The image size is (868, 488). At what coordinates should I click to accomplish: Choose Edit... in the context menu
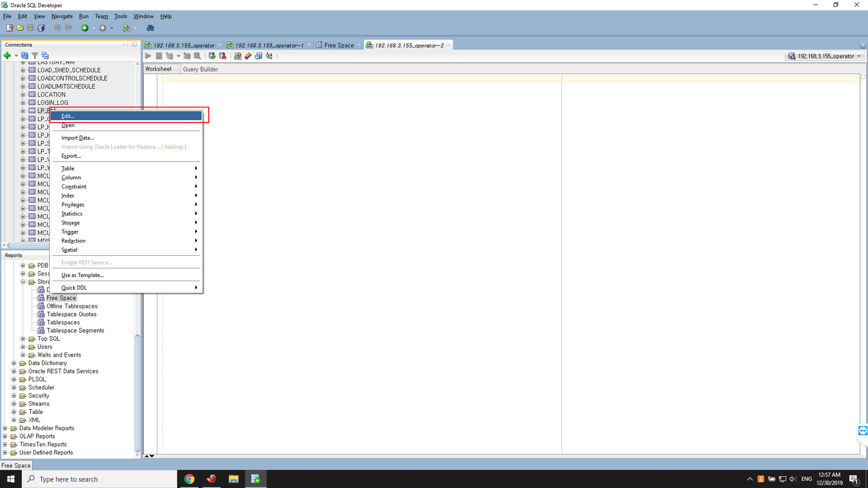click(126, 116)
